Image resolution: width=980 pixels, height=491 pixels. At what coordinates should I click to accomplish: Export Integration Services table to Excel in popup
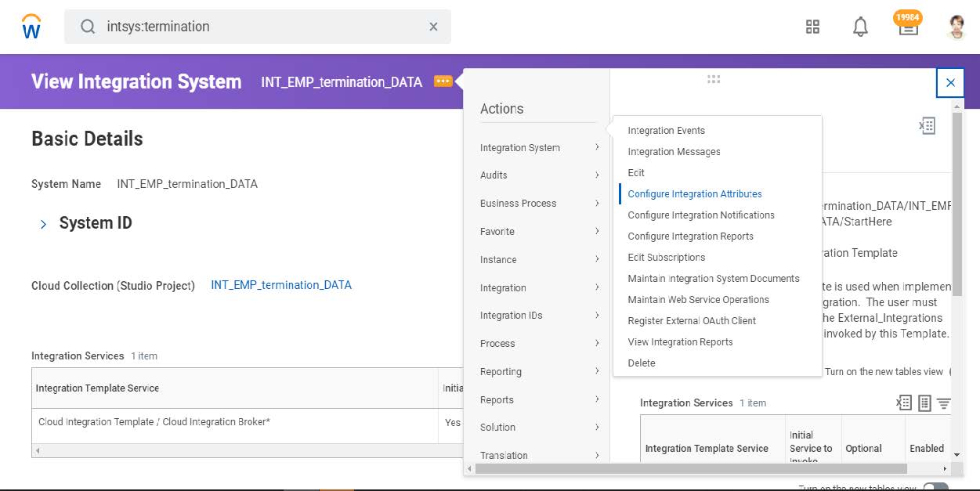coord(904,403)
